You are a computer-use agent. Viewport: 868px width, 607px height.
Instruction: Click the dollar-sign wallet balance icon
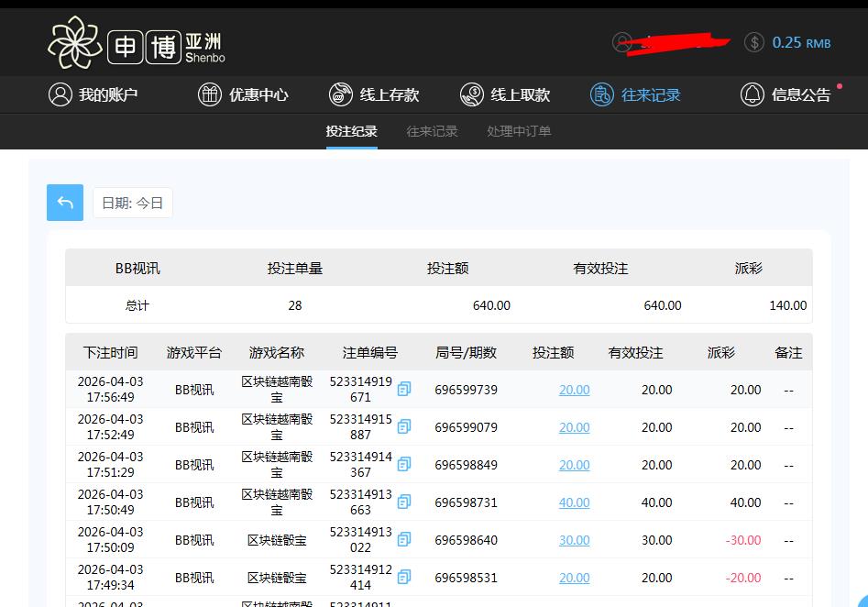coord(754,42)
